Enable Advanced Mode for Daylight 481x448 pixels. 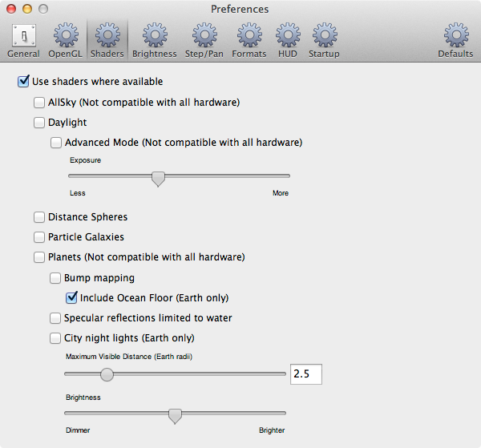56,143
